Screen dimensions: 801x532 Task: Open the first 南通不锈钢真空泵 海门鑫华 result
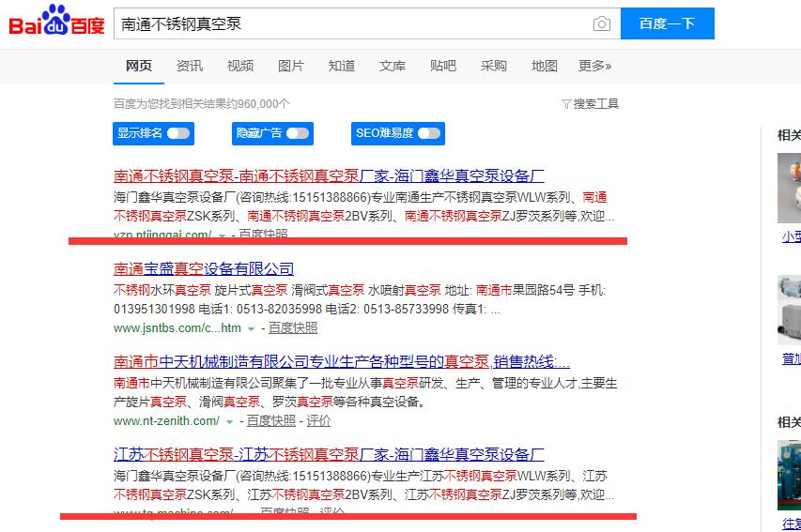(x=329, y=176)
